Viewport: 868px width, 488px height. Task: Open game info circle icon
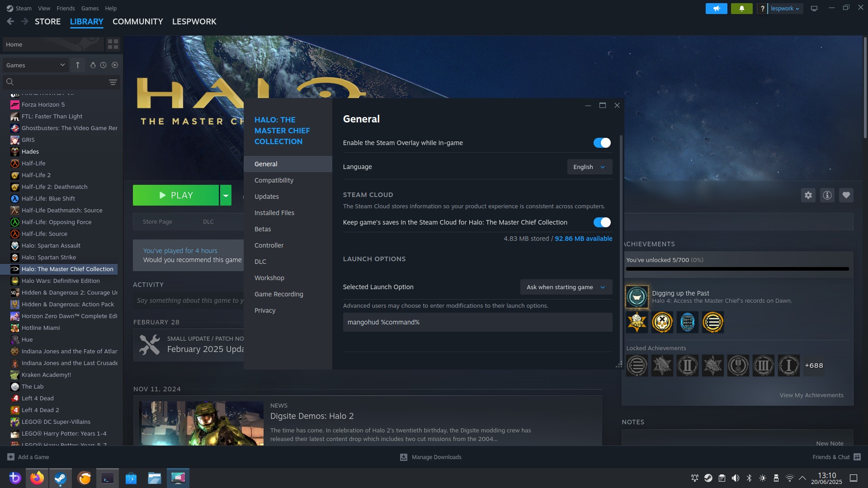[x=827, y=195]
